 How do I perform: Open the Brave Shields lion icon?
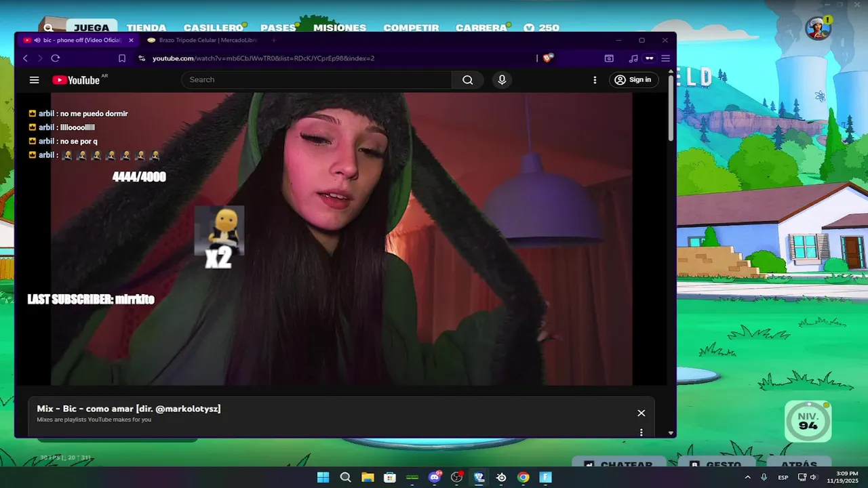click(548, 58)
